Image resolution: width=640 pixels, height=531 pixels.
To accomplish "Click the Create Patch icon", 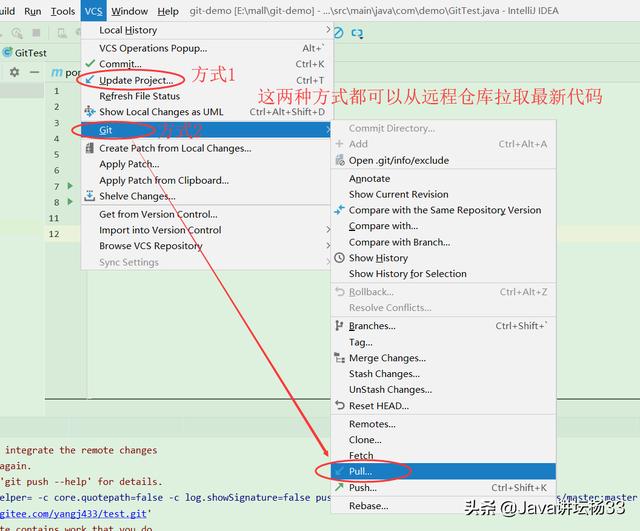I will click(x=90, y=148).
